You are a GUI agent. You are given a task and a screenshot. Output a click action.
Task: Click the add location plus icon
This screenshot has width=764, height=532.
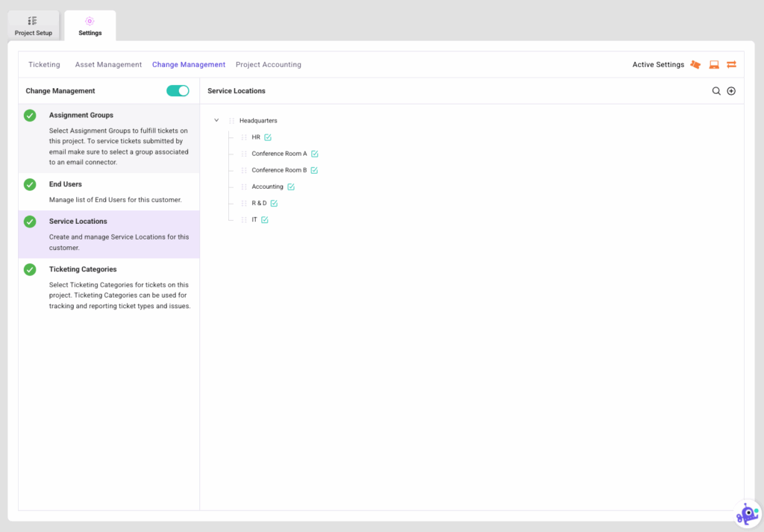tap(731, 91)
